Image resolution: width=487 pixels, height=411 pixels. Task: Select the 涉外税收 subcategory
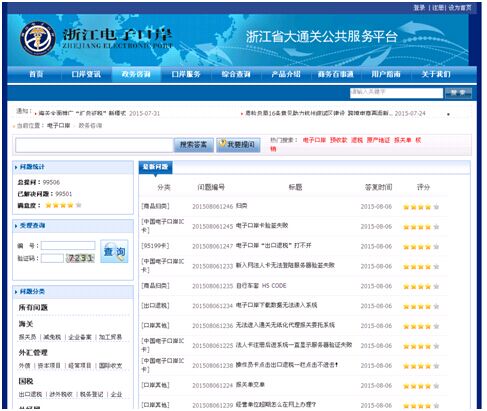[61, 394]
